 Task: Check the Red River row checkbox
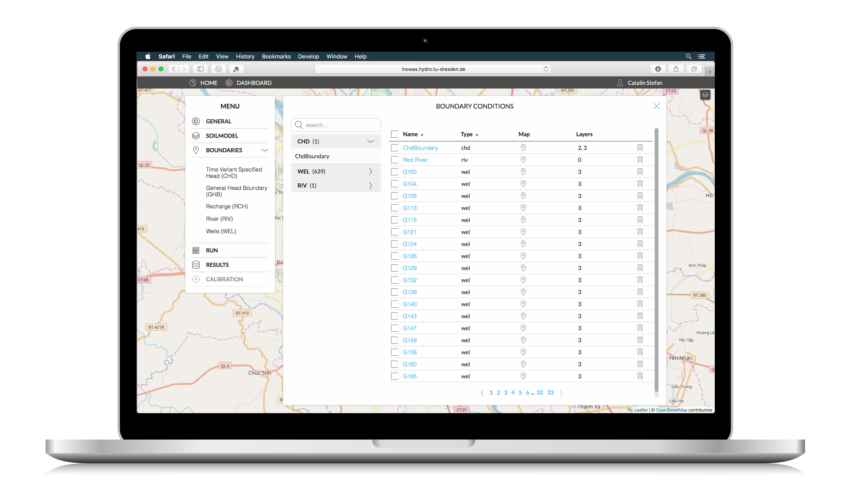pos(394,160)
